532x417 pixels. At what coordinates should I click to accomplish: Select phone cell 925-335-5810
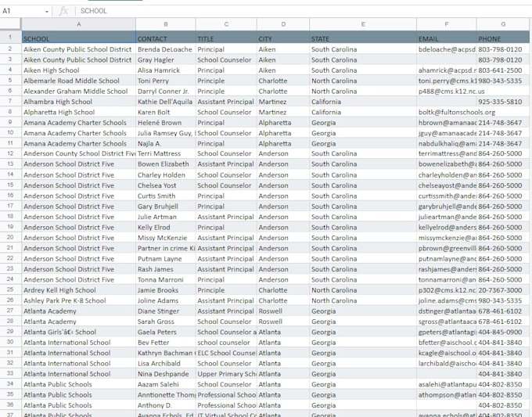tap(503, 102)
